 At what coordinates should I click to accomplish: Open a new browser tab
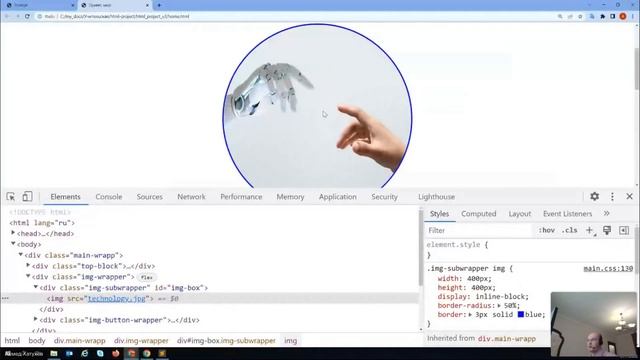point(159,5)
